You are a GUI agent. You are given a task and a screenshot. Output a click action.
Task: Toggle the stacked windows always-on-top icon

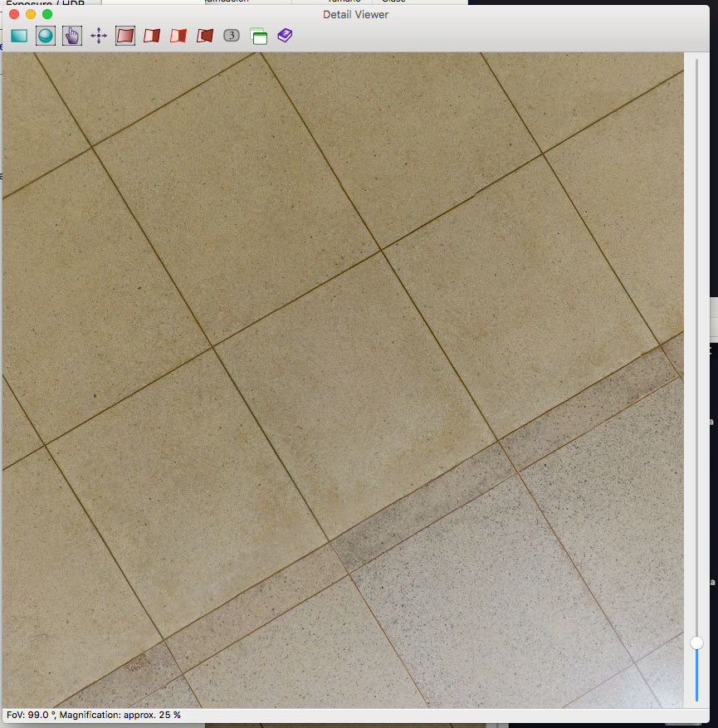point(258,37)
